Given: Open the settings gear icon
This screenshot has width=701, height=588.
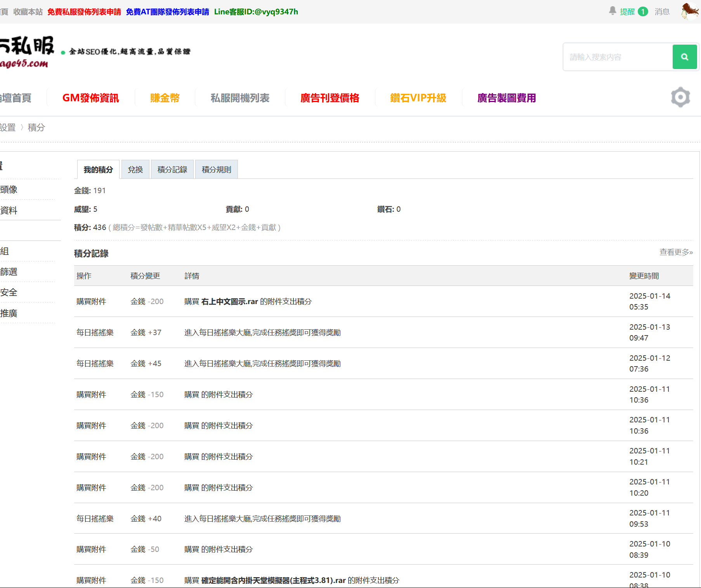Looking at the screenshot, I should [680, 97].
